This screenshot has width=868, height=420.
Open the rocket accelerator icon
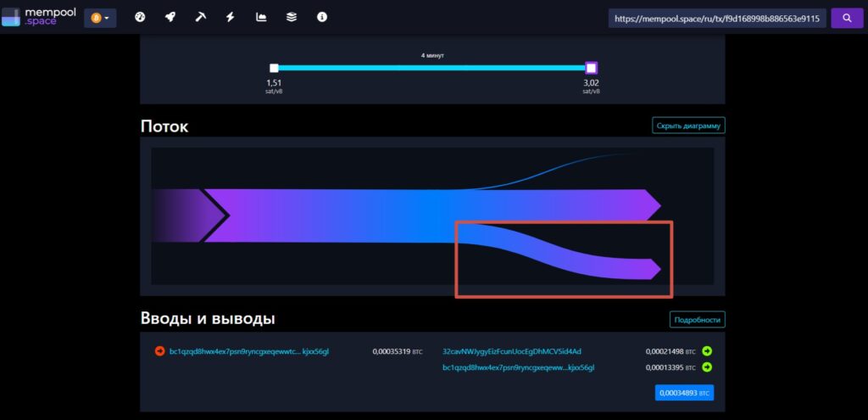(170, 17)
